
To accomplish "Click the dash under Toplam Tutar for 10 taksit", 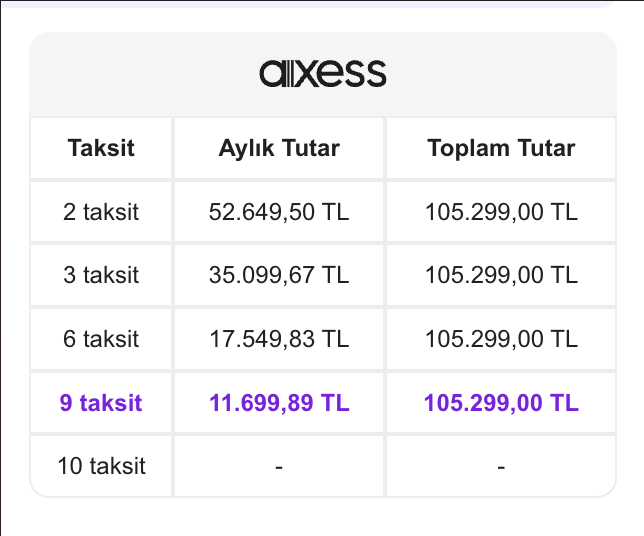I will click(501, 467).
